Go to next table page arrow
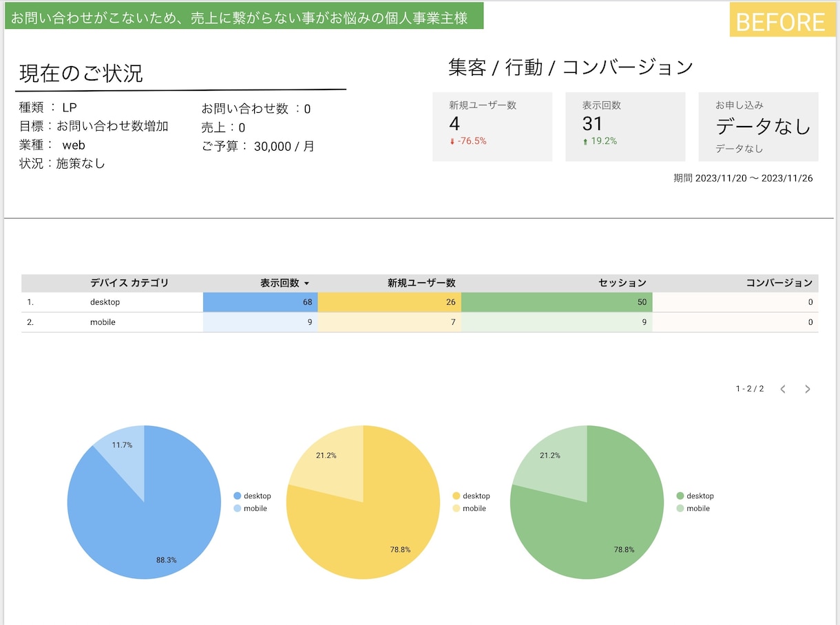 click(808, 389)
